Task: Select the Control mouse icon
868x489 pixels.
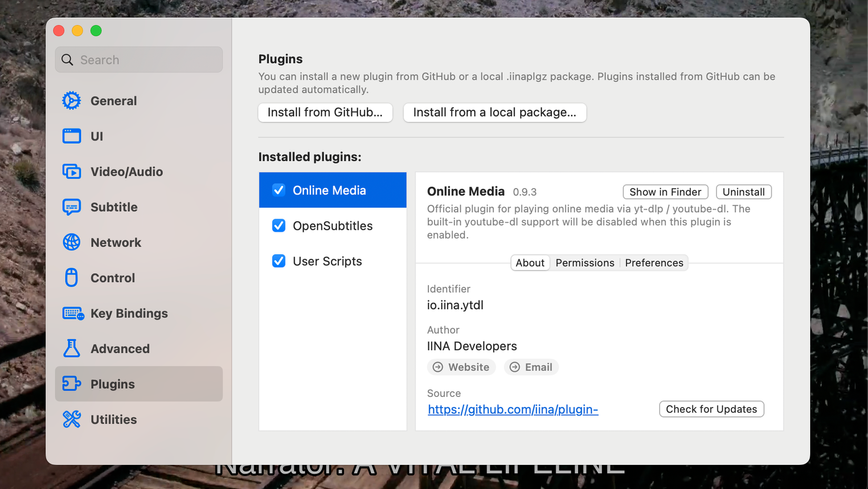Action: (70, 278)
